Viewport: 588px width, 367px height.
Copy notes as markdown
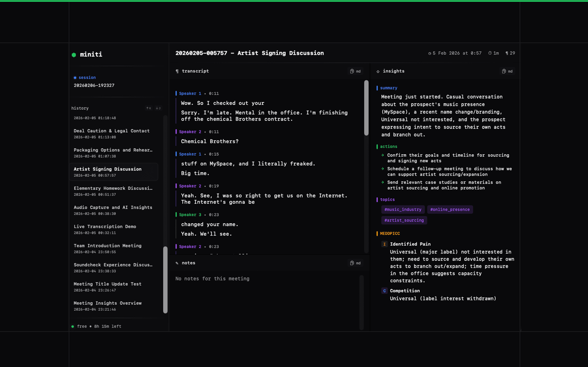355,263
